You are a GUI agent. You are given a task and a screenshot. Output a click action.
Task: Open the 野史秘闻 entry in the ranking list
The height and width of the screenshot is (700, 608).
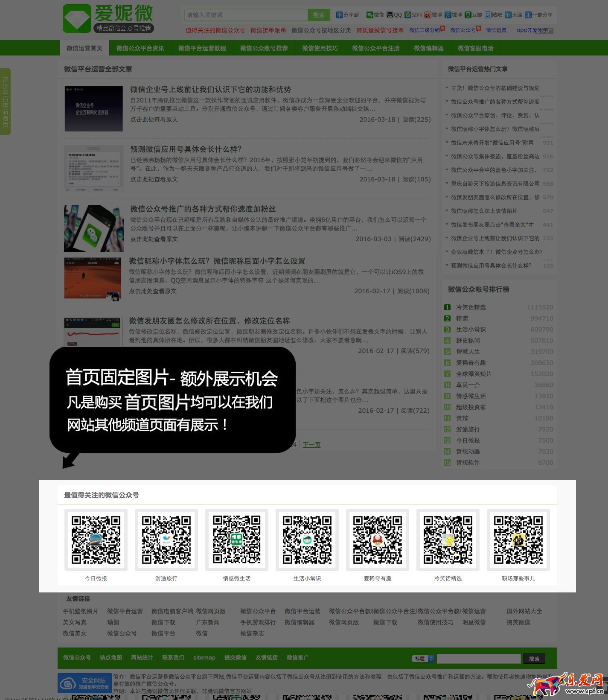(x=468, y=341)
